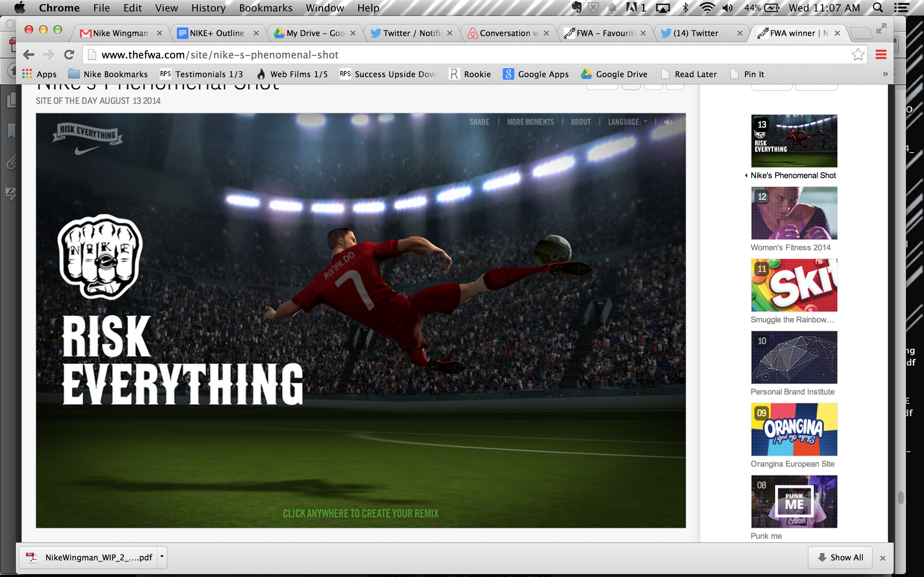This screenshot has width=924, height=577.
Task: Expand the bookmarks overflow chevron
Action: coord(885,74)
